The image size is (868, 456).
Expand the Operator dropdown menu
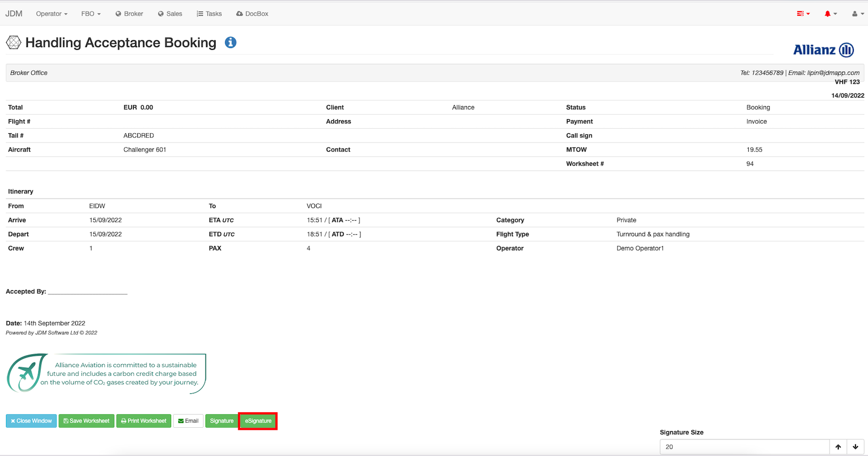(52, 14)
